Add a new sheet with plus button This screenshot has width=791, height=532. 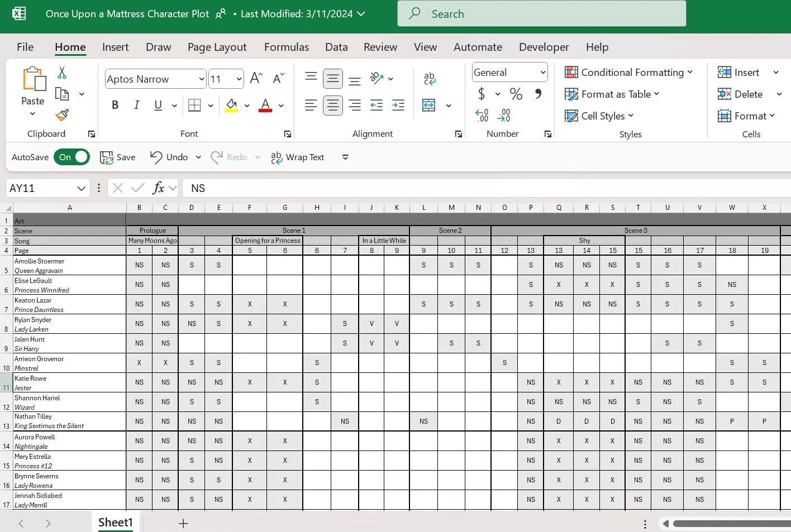tap(183, 524)
